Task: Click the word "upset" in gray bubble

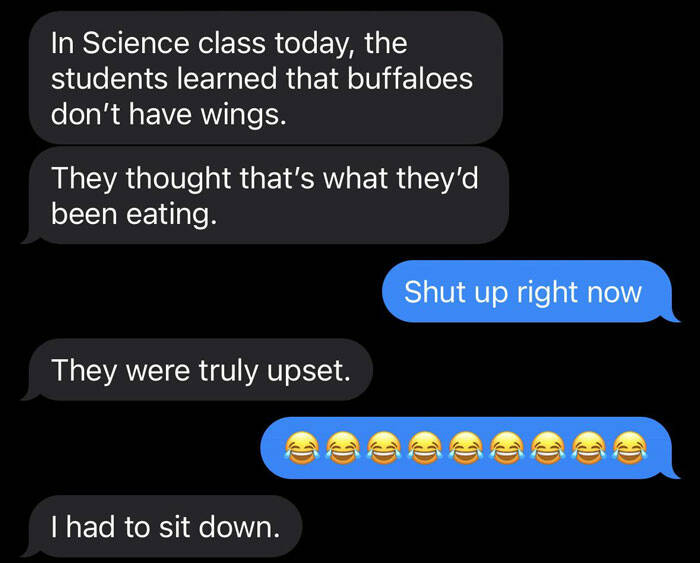Action: pyautogui.click(x=308, y=371)
